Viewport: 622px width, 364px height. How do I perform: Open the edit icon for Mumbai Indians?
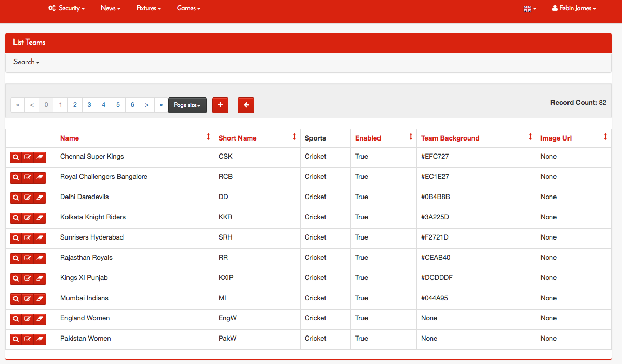28,299
